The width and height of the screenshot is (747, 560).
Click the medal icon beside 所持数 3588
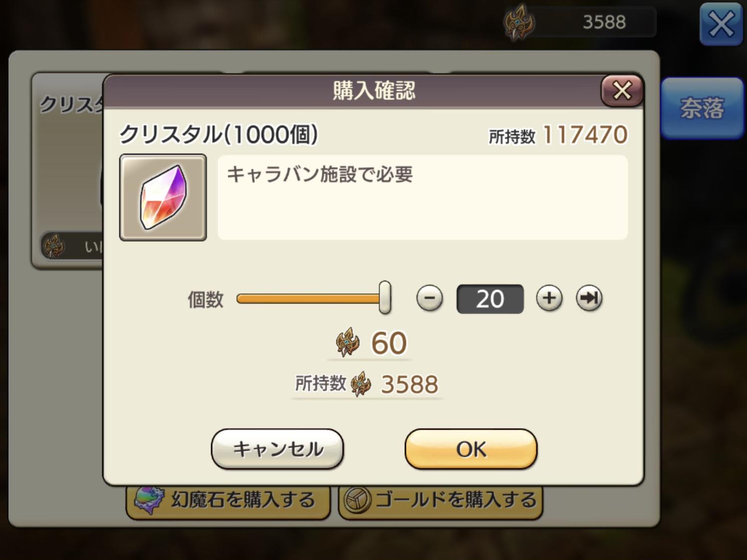[361, 384]
